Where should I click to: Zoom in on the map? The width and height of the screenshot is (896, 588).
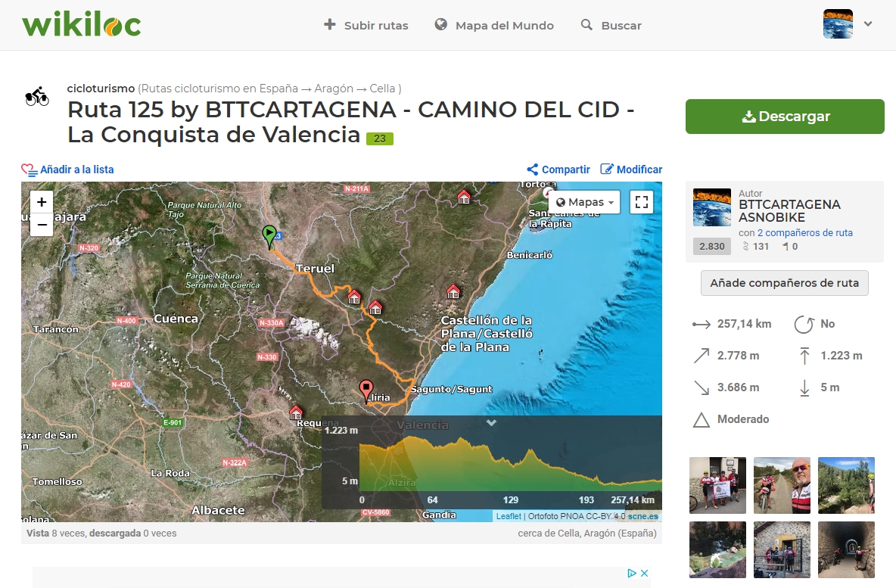42,202
